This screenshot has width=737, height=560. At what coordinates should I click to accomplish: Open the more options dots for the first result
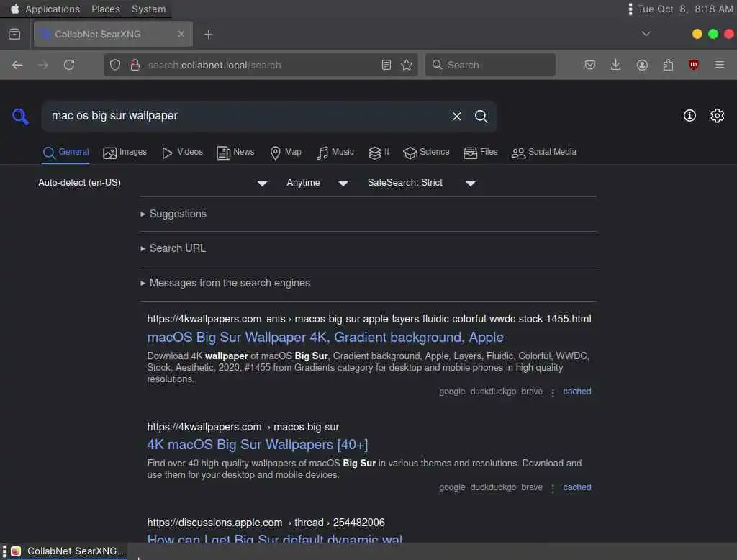pyautogui.click(x=553, y=392)
